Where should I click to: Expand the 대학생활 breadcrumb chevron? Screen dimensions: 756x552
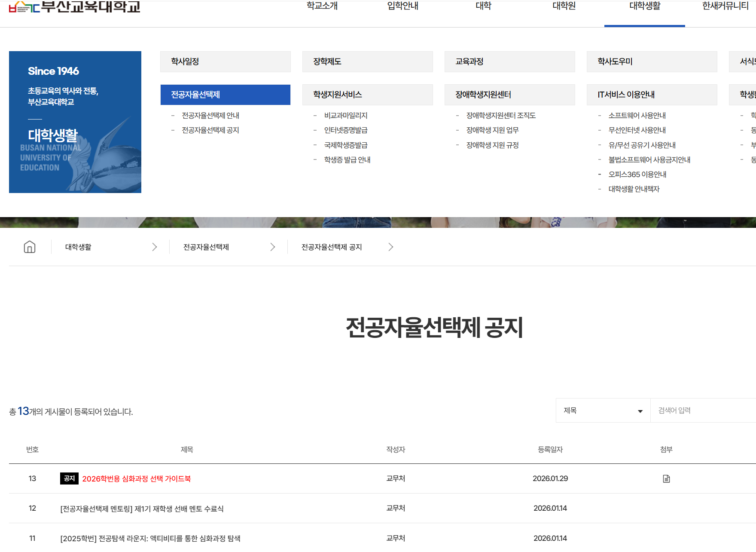tap(154, 247)
